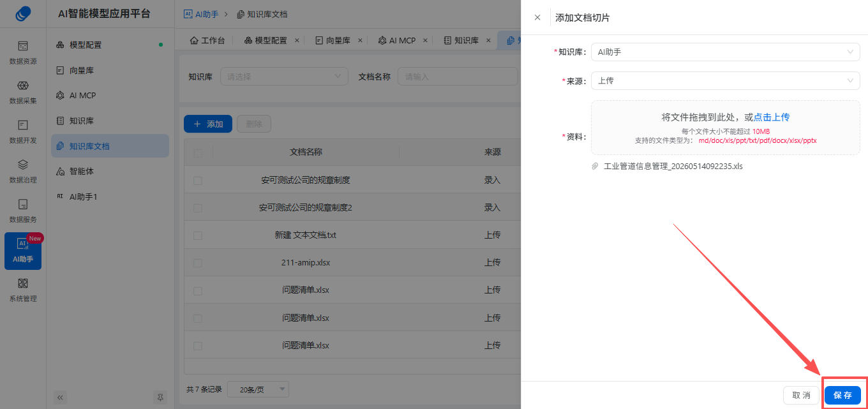Screen dimensions: 868x409
Task: Click the platform logo at top left
Action: 23,13
